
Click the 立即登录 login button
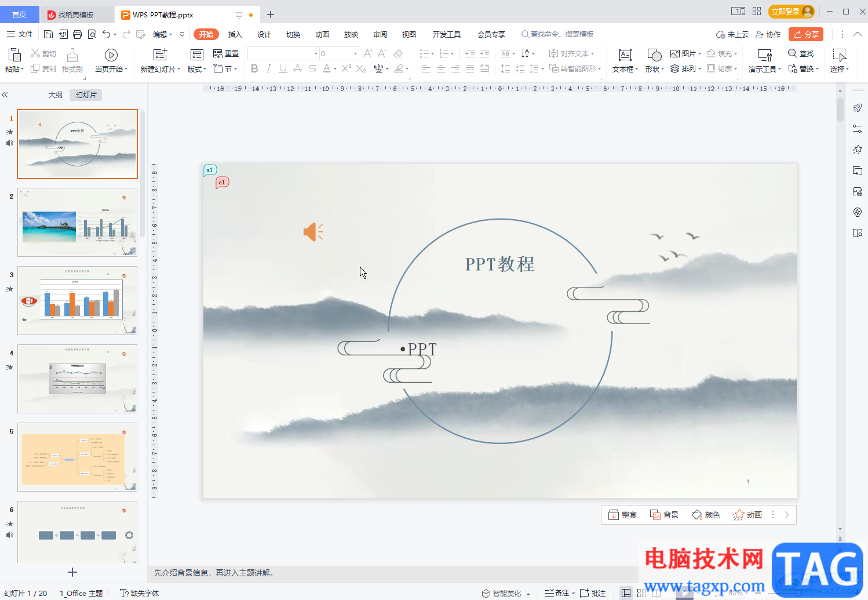[x=791, y=12]
